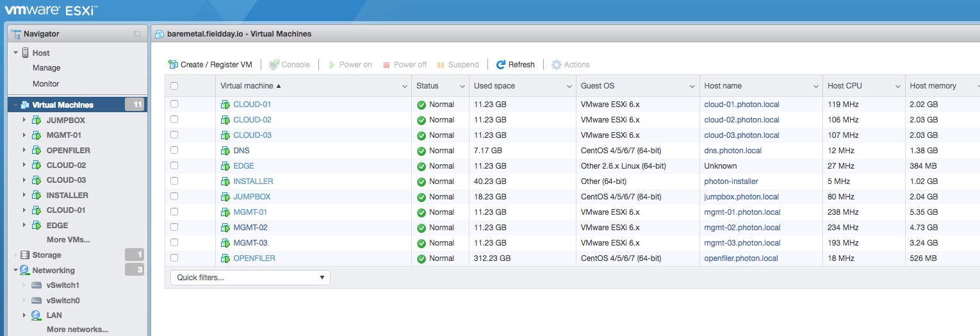Select EDGE in the Navigator tree

point(57,225)
